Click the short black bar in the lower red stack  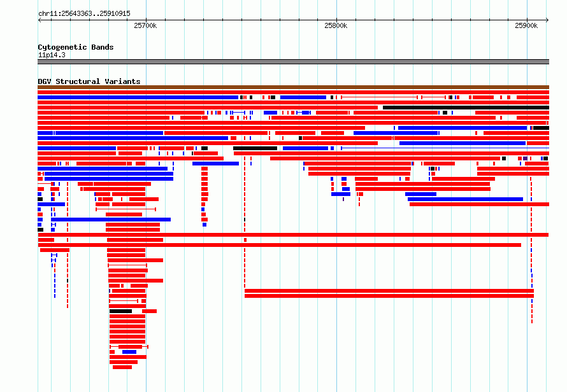(121, 311)
